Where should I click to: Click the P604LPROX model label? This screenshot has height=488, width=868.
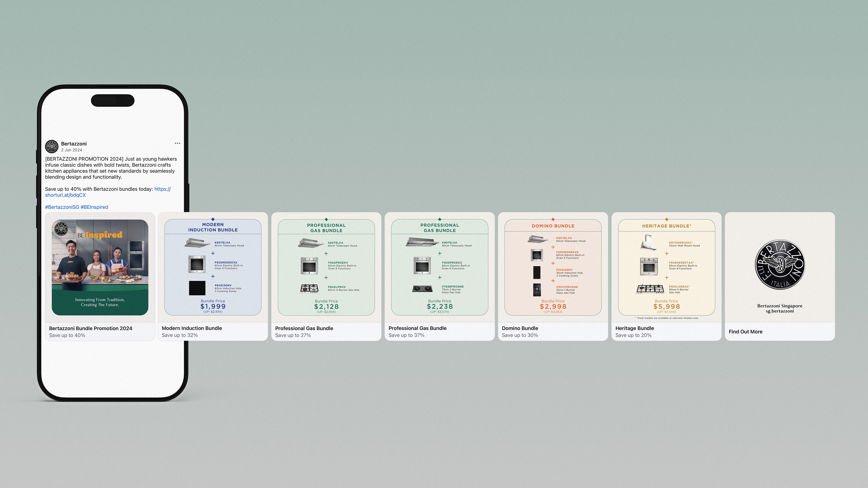[x=337, y=287]
